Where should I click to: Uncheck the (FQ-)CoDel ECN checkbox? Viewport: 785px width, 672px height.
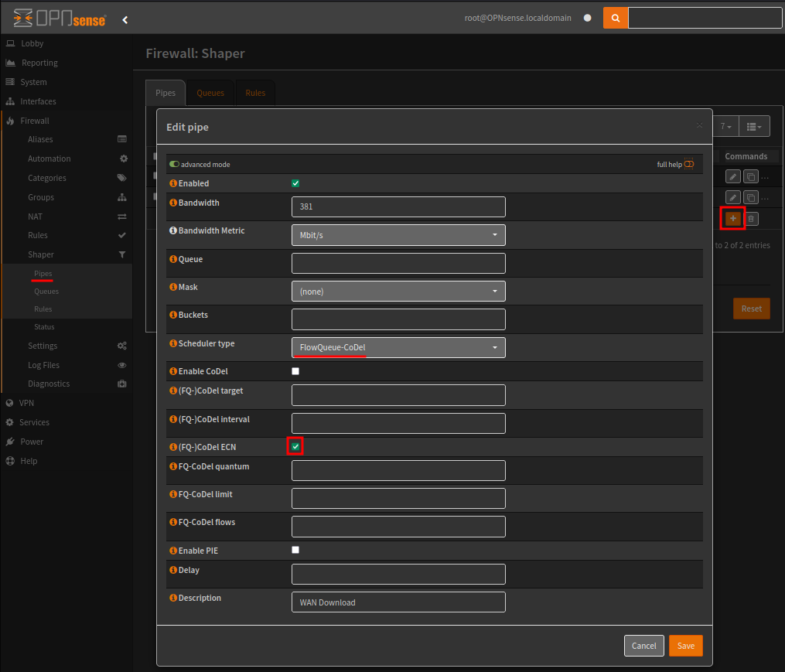click(x=295, y=447)
